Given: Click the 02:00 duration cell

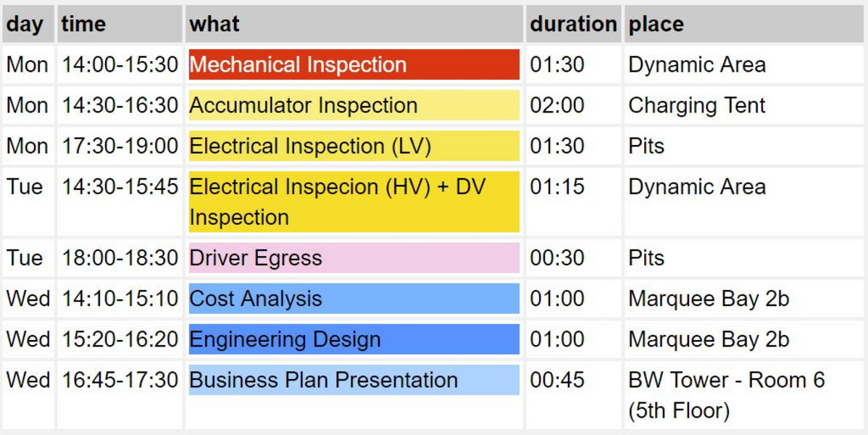Looking at the screenshot, I should [x=557, y=105].
